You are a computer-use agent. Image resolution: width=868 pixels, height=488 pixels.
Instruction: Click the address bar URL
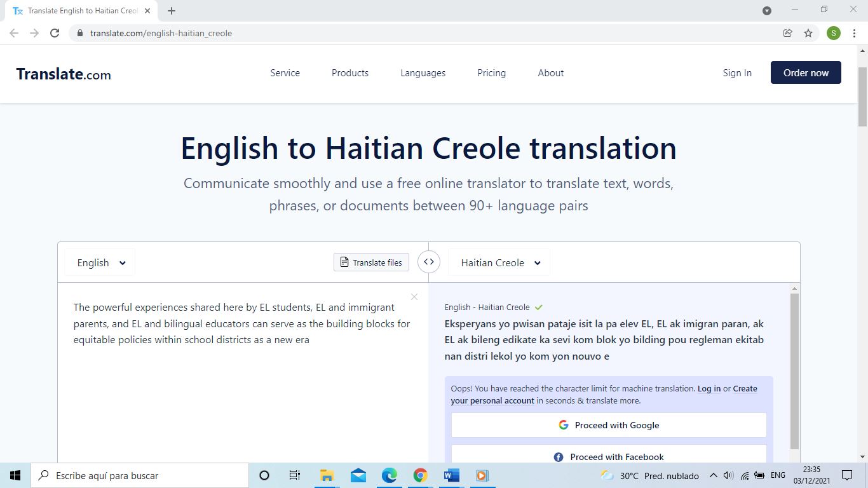click(161, 33)
